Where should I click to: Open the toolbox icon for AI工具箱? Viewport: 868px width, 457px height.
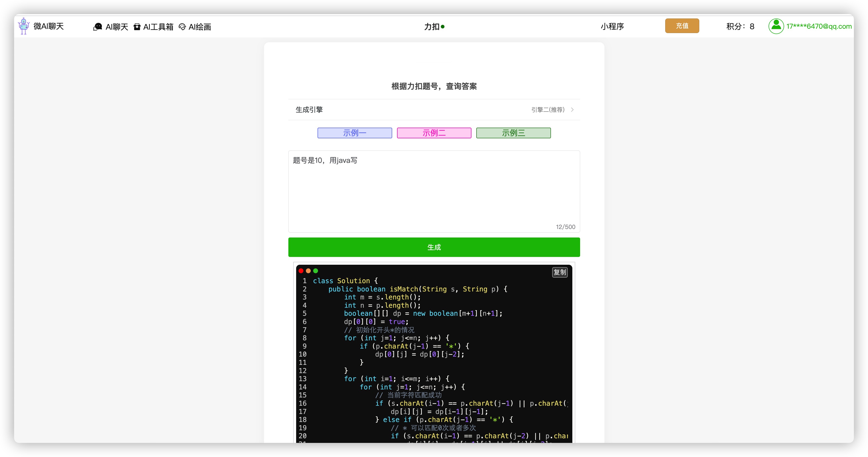click(x=137, y=26)
